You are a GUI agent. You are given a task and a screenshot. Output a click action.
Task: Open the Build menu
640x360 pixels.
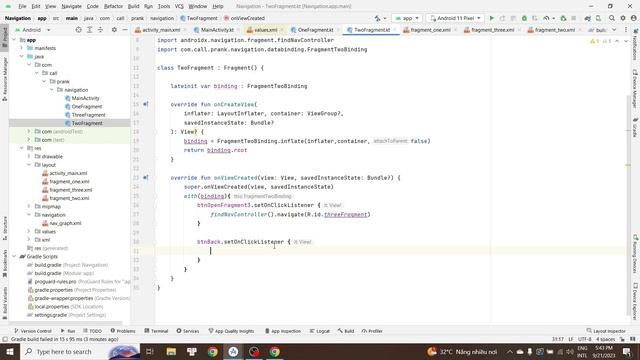coord(133,7)
